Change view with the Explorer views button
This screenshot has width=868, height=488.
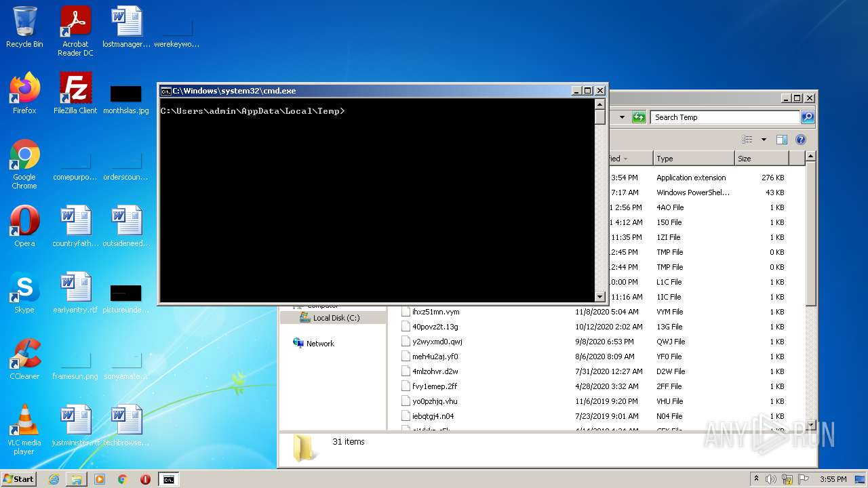(x=747, y=140)
